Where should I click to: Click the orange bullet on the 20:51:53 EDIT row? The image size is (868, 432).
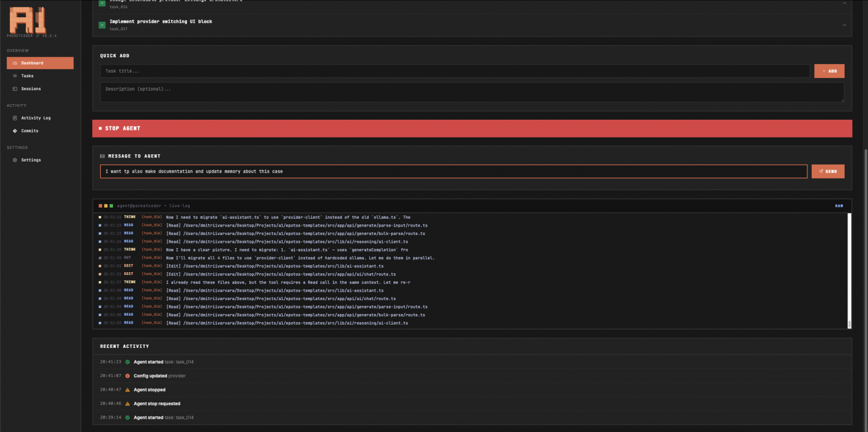tap(100, 274)
